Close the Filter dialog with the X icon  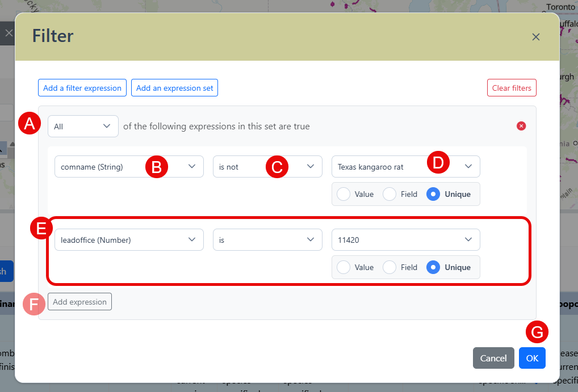click(535, 37)
